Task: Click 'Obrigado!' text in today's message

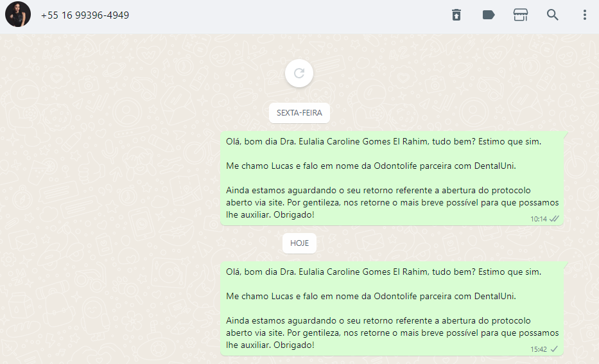Action: pyautogui.click(x=294, y=345)
